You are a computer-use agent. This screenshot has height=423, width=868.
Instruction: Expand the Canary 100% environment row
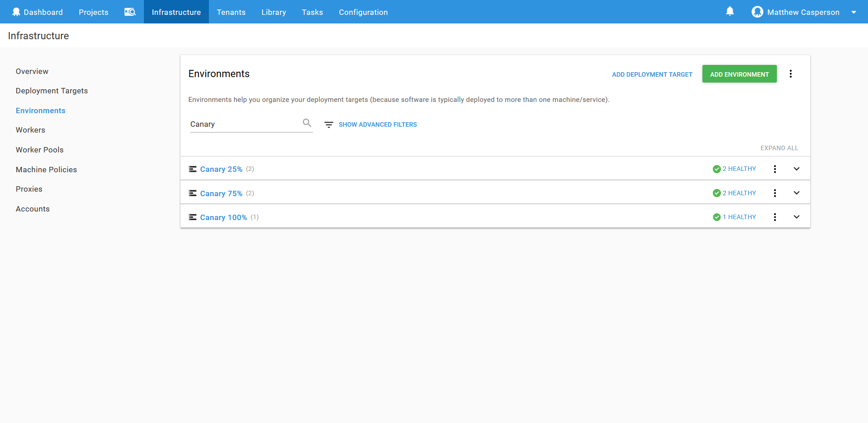coord(796,217)
